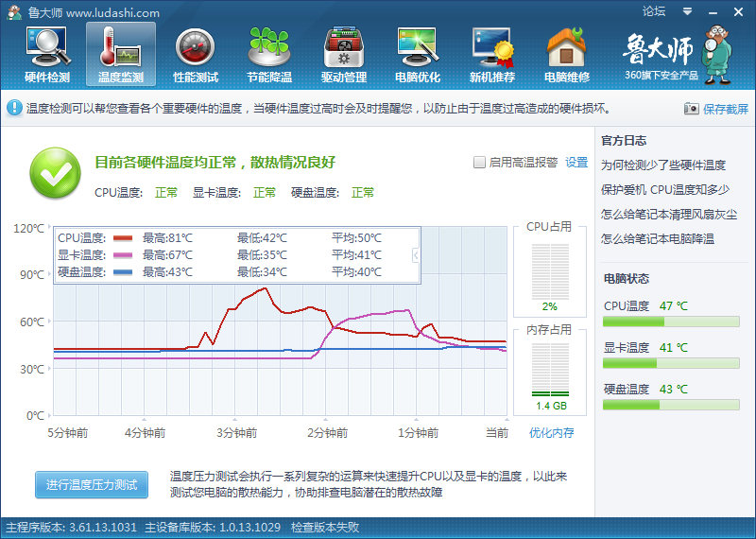
Task: Open the title bar dropdown menu arrow
Action: 688,11
